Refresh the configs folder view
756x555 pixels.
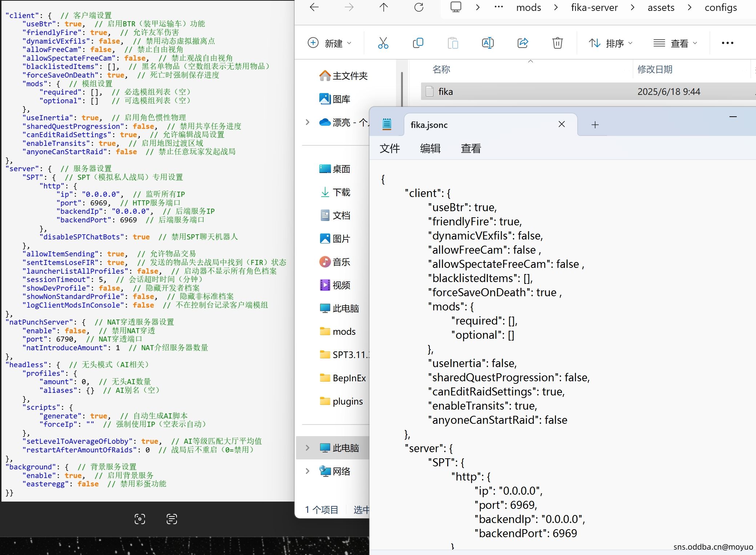click(x=419, y=7)
